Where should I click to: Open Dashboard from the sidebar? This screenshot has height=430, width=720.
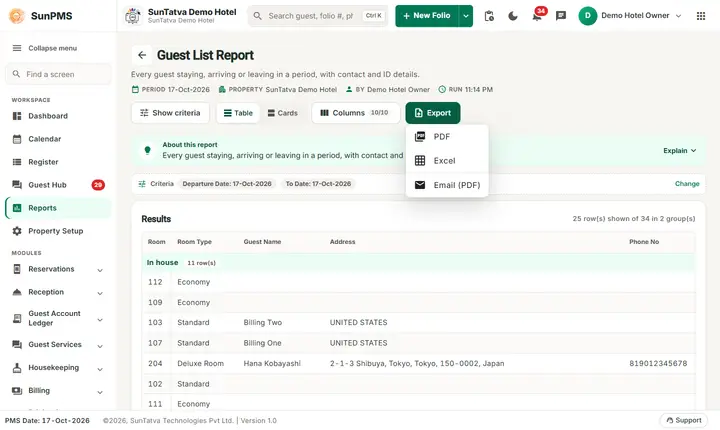coord(58,116)
